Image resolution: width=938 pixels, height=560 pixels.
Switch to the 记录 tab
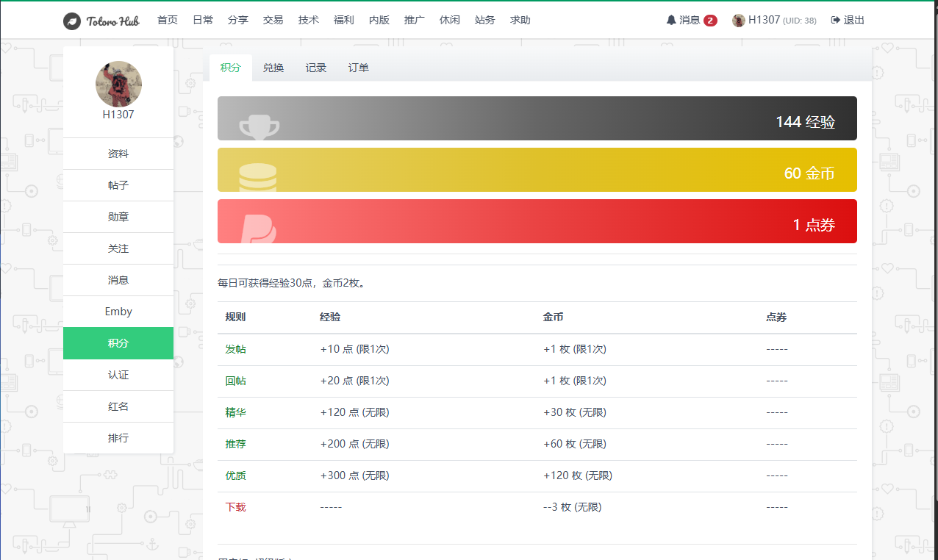(316, 68)
